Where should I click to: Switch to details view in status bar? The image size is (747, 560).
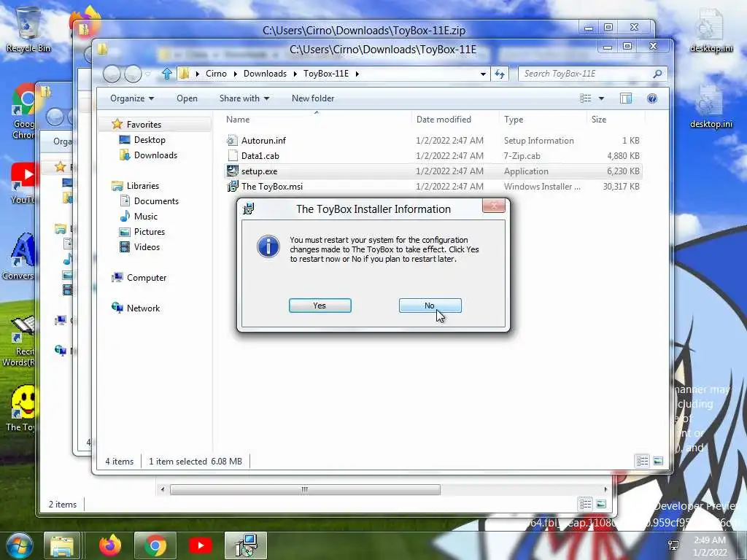pyautogui.click(x=642, y=461)
